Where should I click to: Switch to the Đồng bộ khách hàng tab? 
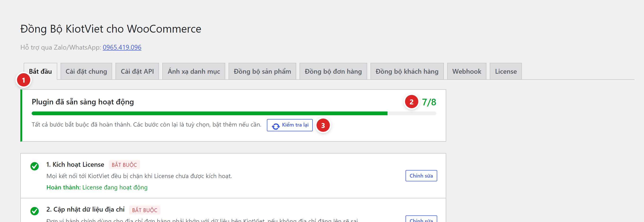point(407,71)
